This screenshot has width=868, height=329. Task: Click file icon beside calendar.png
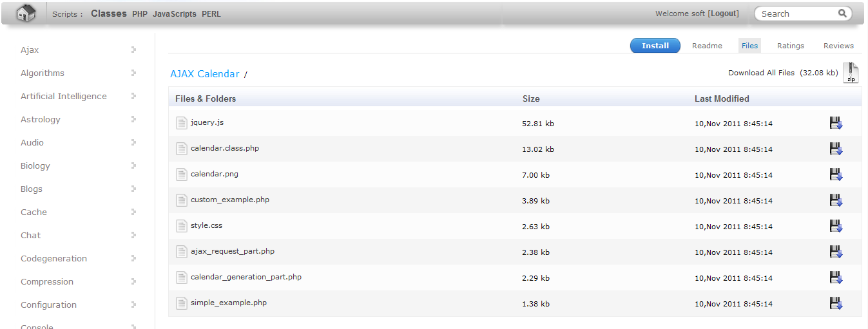point(182,174)
